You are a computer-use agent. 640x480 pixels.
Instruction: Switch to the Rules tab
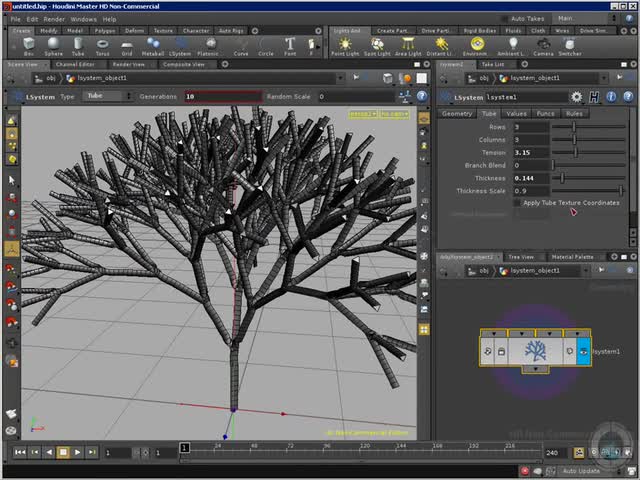click(574, 114)
